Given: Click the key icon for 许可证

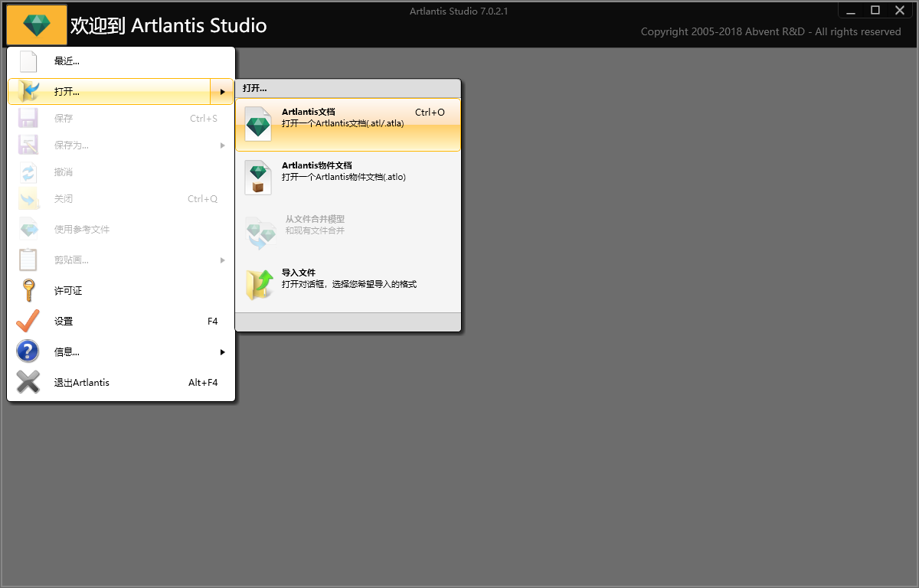Looking at the screenshot, I should 28,291.
